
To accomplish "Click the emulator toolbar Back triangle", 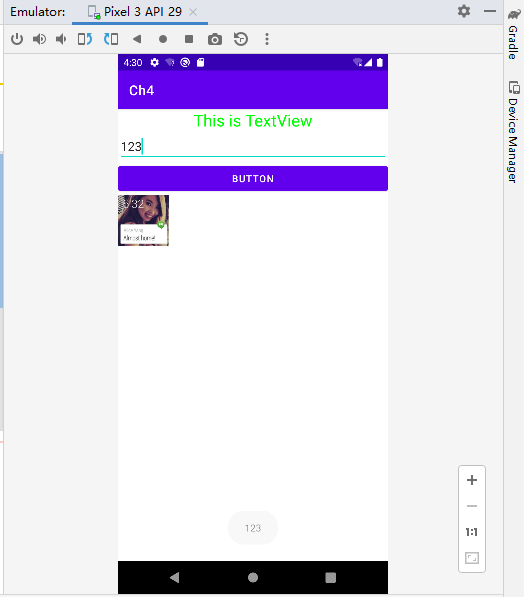I will (x=137, y=39).
